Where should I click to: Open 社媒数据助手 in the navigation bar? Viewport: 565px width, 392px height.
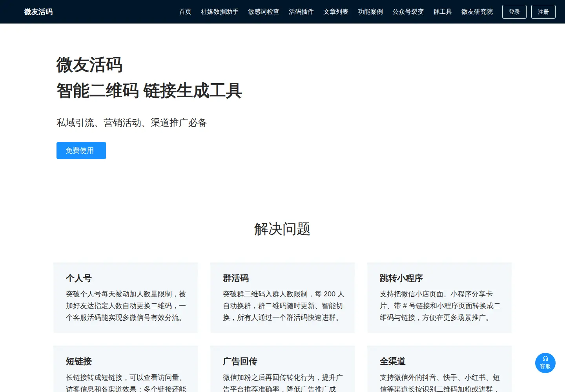coord(220,12)
